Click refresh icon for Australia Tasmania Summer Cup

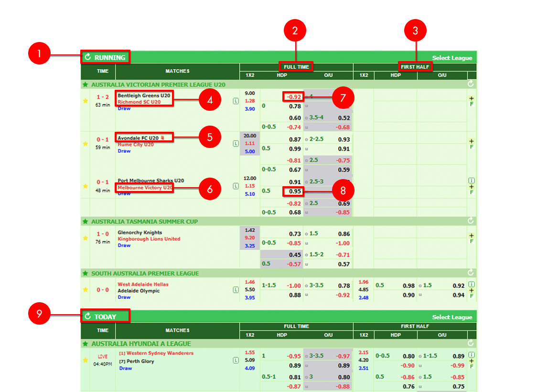coord(471,221)
